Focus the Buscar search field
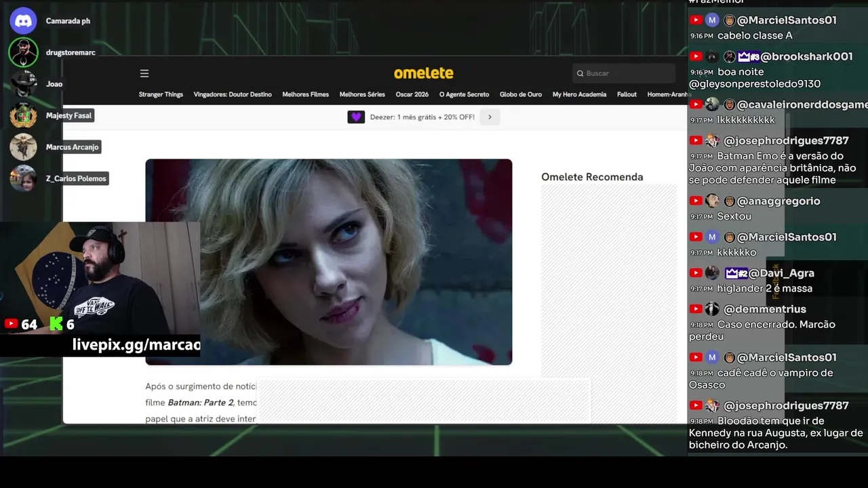Image resolution: width=868 pixels, height=488 pixels. [x=624, y=73]
